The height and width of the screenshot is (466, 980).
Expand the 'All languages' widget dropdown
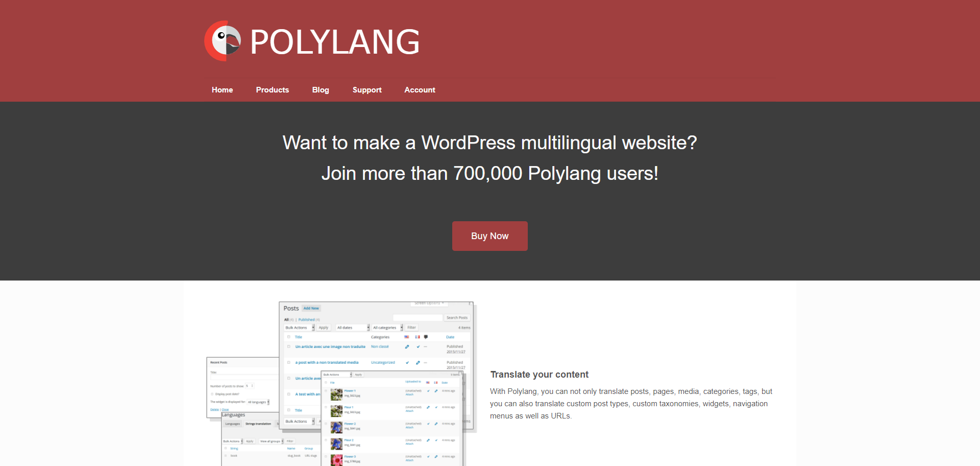click(x=258, y=402)
